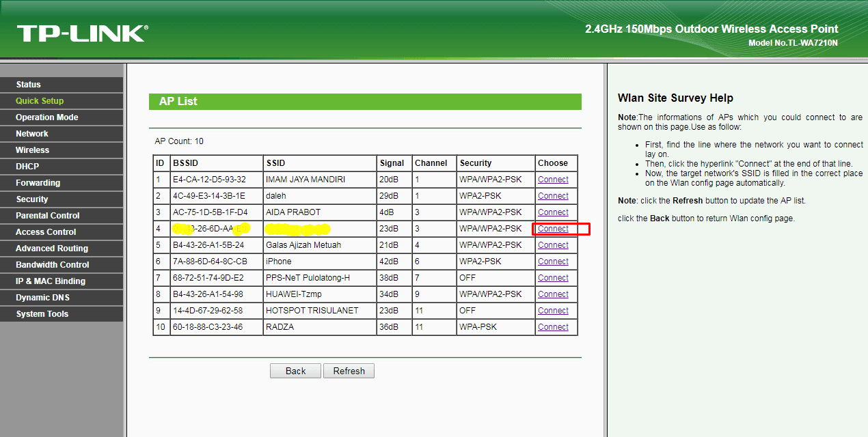Open Forwarding settings

62,183
